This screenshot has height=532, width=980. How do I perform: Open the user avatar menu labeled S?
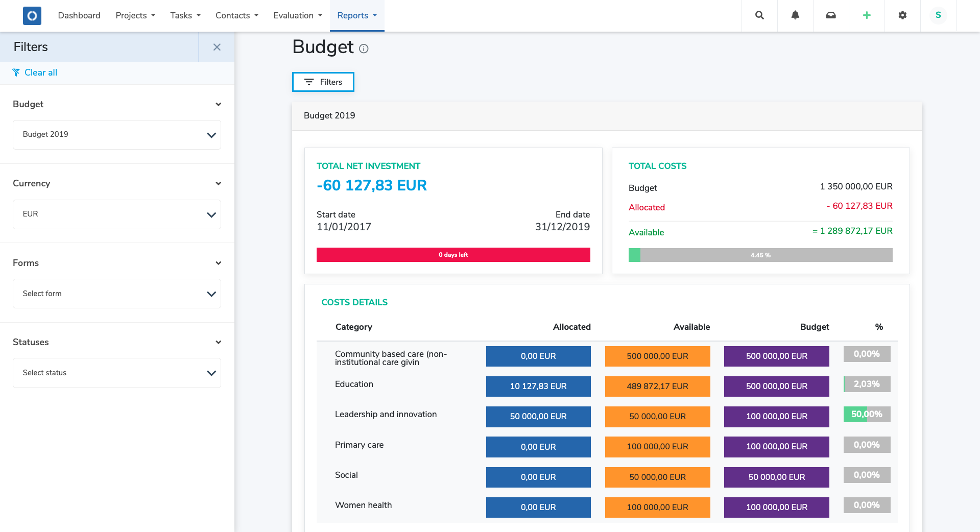(x=938, y=15)
